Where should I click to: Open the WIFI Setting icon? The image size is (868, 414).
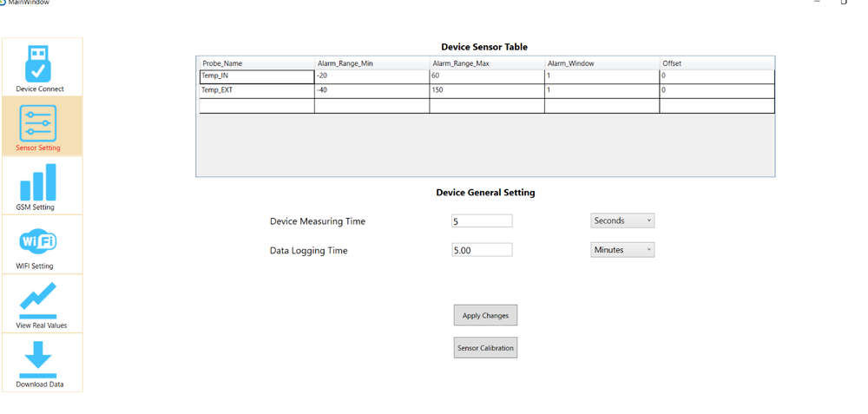click(x=38, y=241)
